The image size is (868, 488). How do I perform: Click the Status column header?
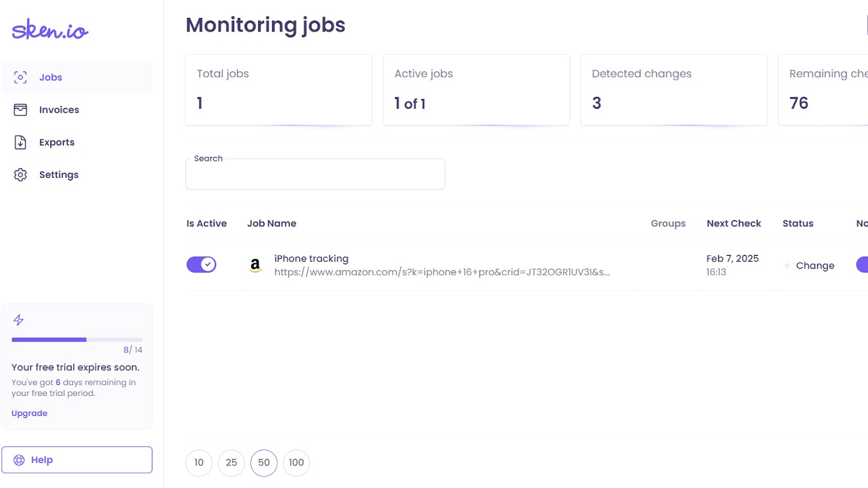798,223
